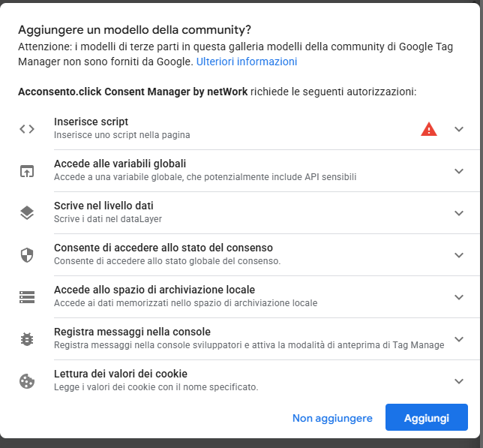The width and height of the screenshot is (483, 448).
Task: Expand local storage access permission chevron
Action: click(x=459, y=297)
